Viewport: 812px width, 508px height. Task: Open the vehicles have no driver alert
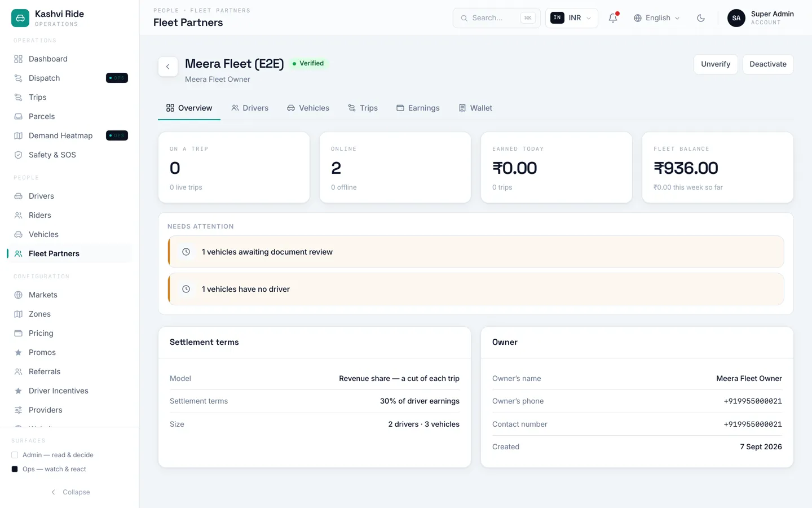coord(476,289)
